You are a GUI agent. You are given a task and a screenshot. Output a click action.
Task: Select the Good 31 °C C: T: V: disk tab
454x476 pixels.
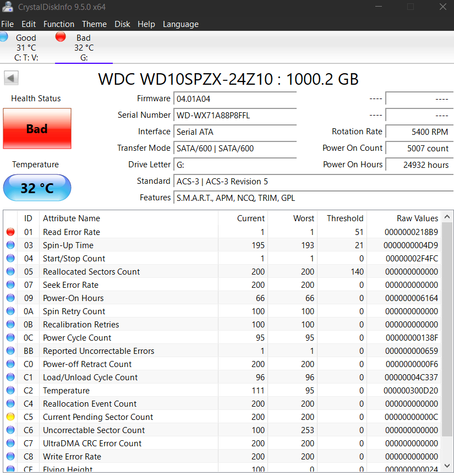(26, 47)
